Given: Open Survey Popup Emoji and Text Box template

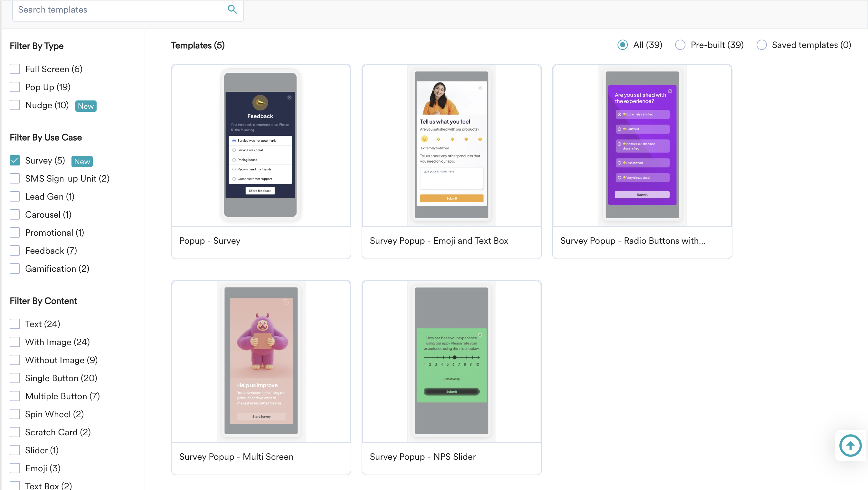Looking at the screenshot, I should (x=451, y=145).
